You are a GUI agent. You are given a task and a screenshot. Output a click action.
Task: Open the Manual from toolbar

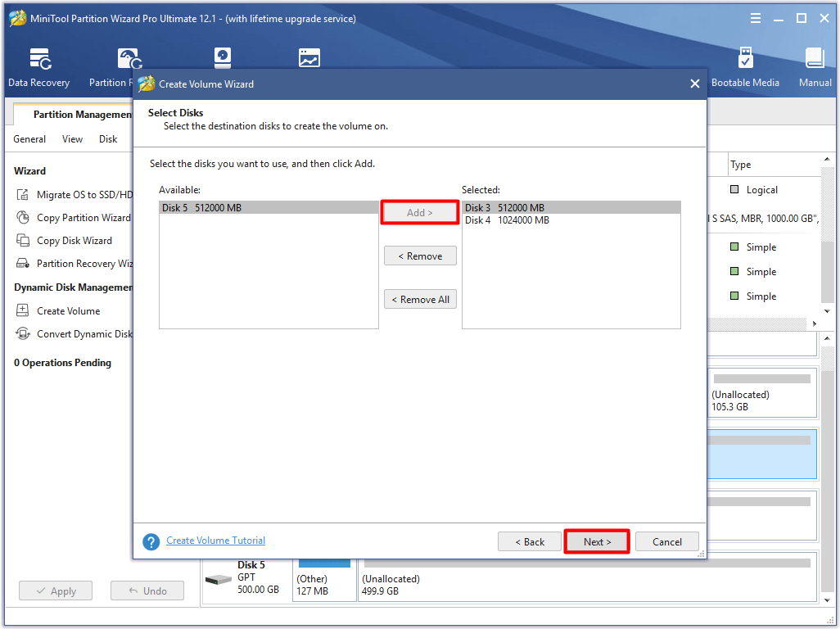coord(815,66)
